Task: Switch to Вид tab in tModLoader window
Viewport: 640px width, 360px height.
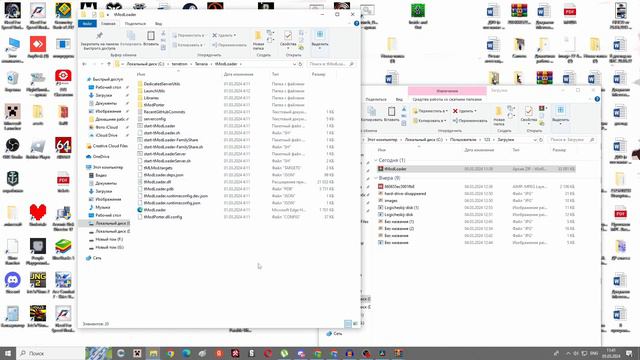Action: click(x=158, y=24)
